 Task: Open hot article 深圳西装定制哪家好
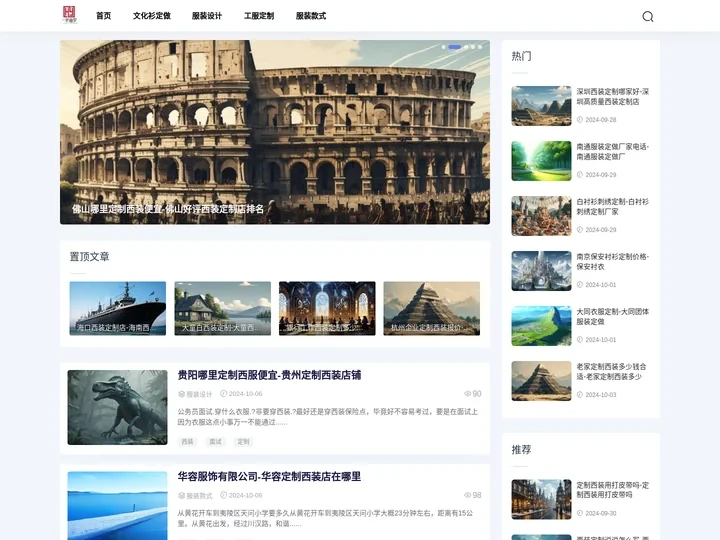coord(613,96)
